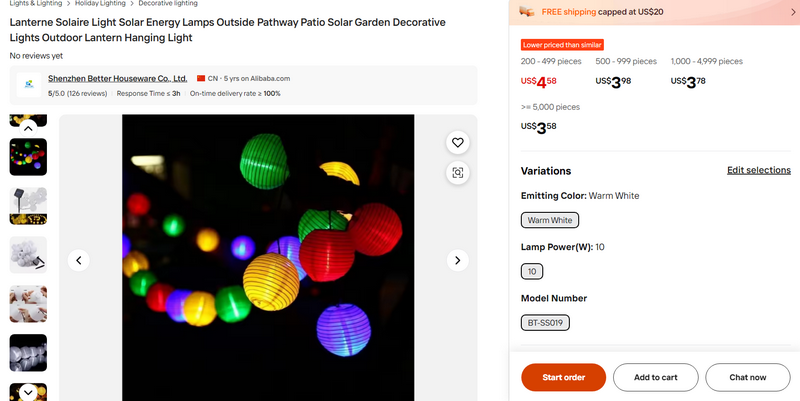The height and width of the screenshot is (401, 800).
Task: Visit Shenzhen Better Houseware Co., Ltd. page
Action: click(x=117, y=78)
